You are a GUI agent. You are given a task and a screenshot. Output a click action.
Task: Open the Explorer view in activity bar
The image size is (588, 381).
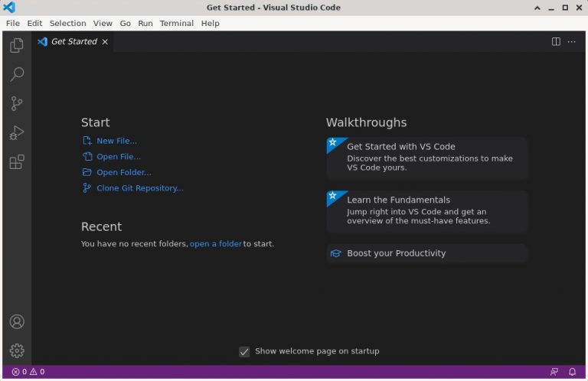(x=17, y=45)
